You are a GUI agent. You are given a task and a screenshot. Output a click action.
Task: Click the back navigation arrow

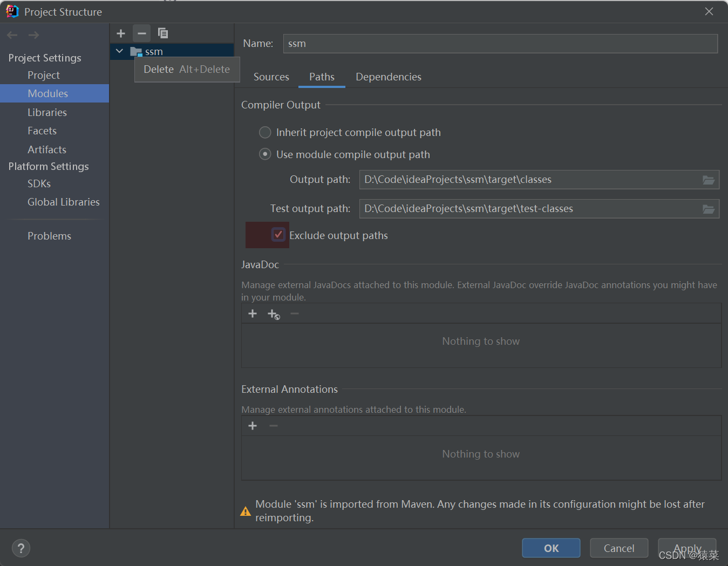(12, 35)
